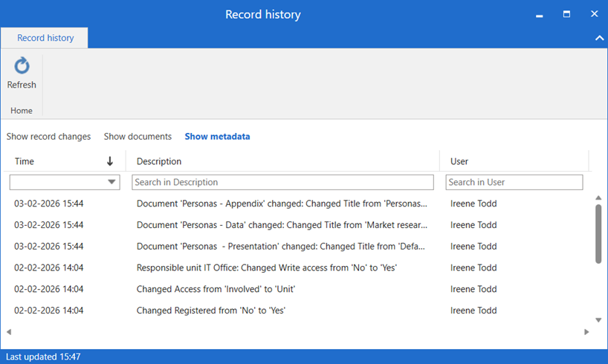Select the 'Personas - Data' changed row description
The width and height of the screenshot is (608, 364).
click(282, 225)
